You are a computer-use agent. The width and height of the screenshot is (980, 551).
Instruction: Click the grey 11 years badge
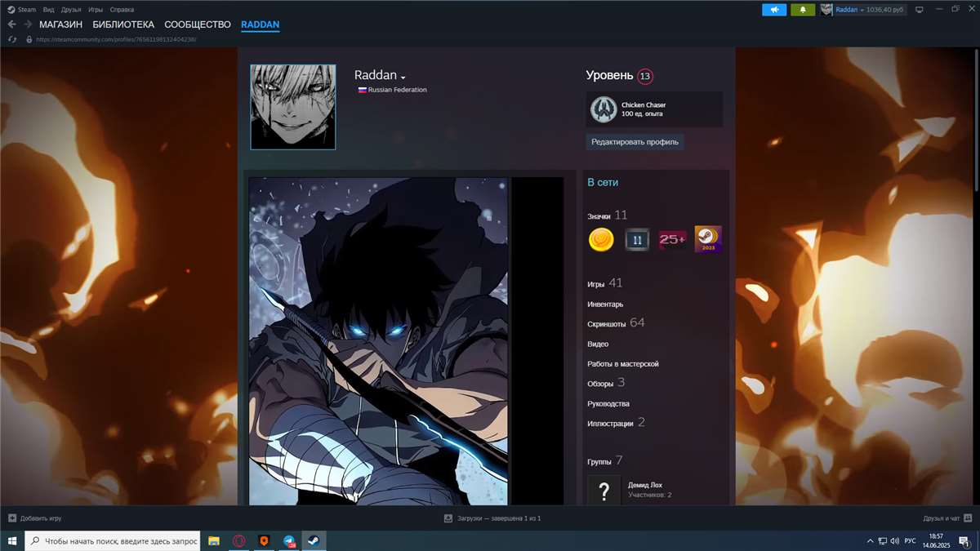coord(637,239)
